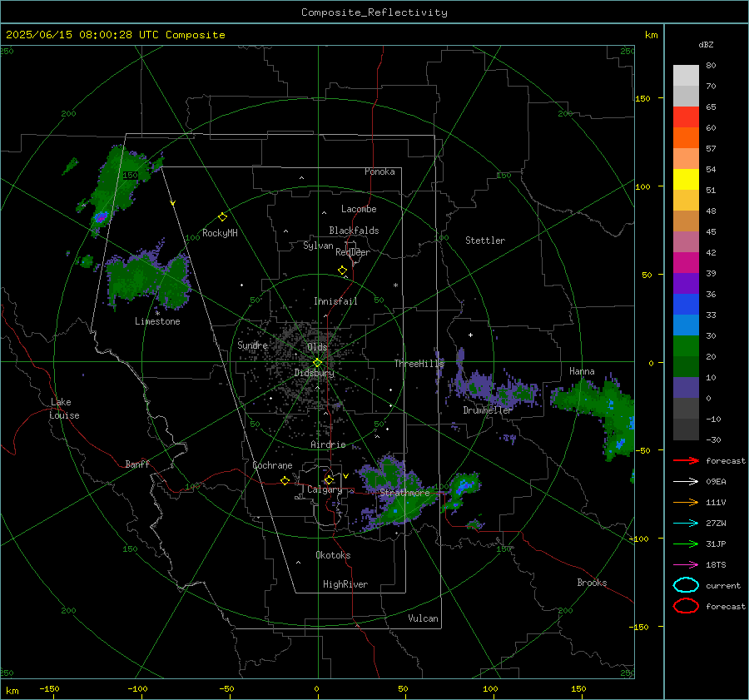Screen dimensions: 749x700
Task: Click the Innisfail label
Action: [x=335, y=301]
